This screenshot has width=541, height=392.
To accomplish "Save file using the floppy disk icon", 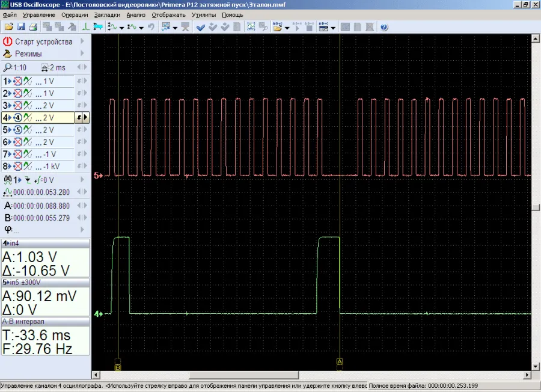I will 20,27.
